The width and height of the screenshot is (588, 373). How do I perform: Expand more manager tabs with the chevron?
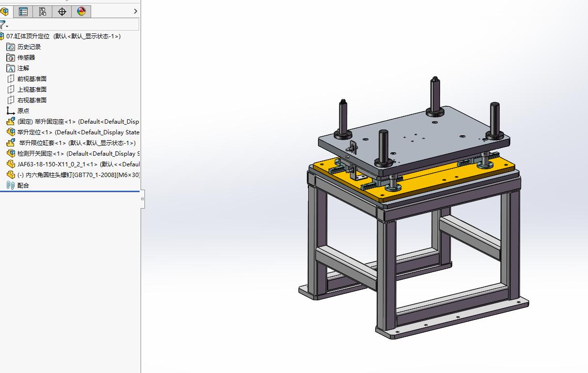(135, 11)
